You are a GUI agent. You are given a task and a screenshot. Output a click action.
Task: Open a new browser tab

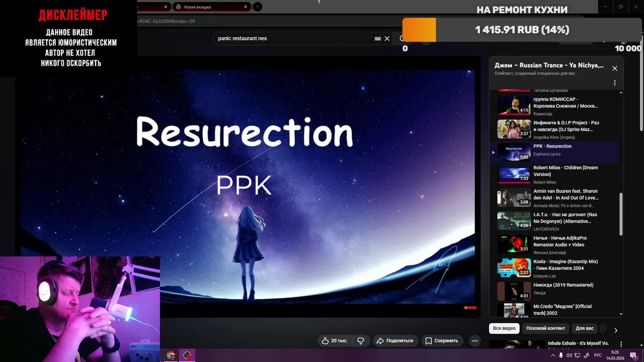(x=257, y=7)
